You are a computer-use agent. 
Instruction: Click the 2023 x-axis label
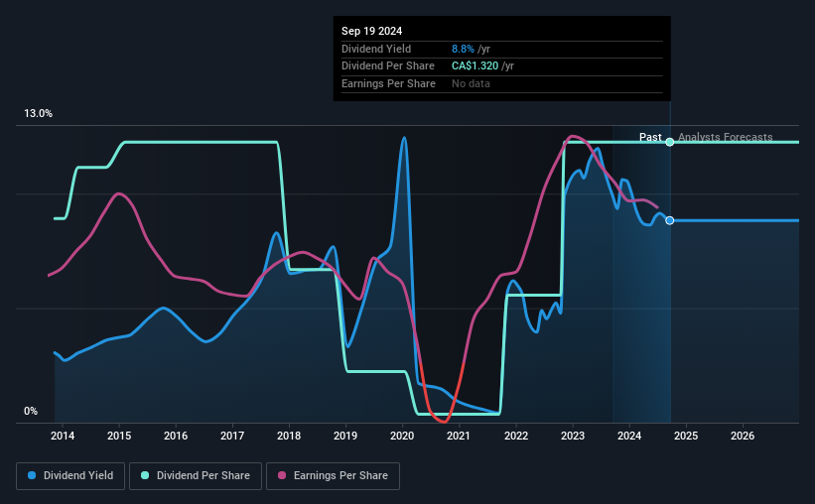tap(573, 436)
